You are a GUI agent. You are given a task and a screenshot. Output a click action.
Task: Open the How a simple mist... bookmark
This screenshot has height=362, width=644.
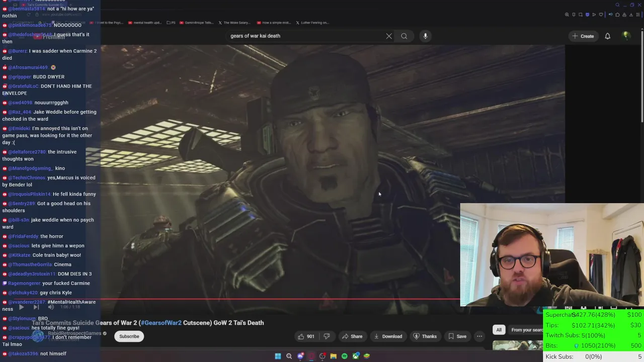[274, 23]
